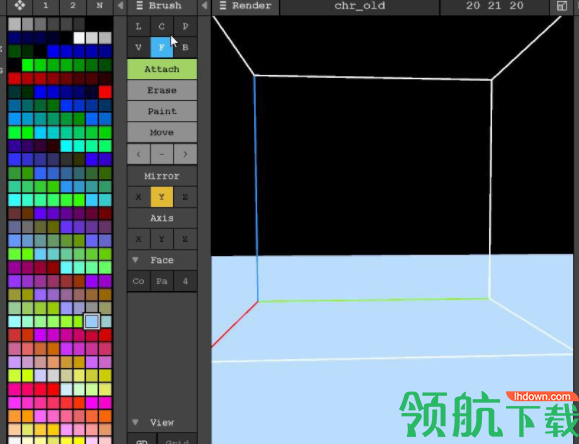
Task: Switch to Paint mode
Action: (162, 111)
